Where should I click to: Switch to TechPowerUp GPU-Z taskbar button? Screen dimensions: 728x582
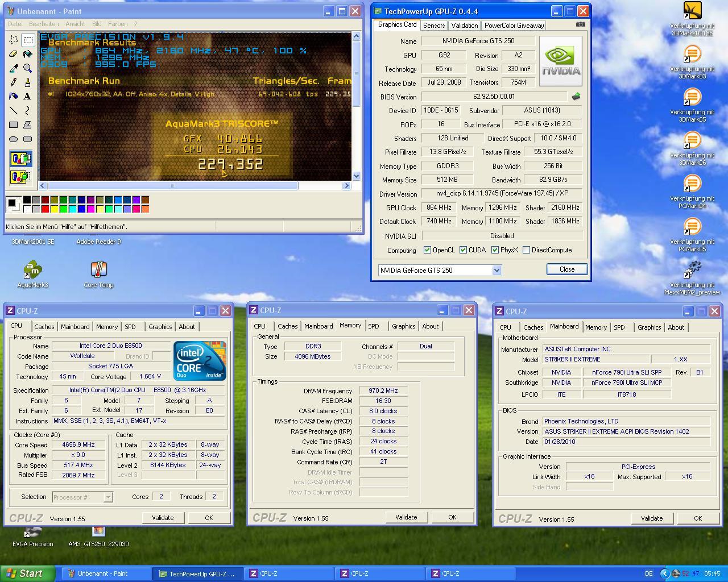(x=198, y=573)
